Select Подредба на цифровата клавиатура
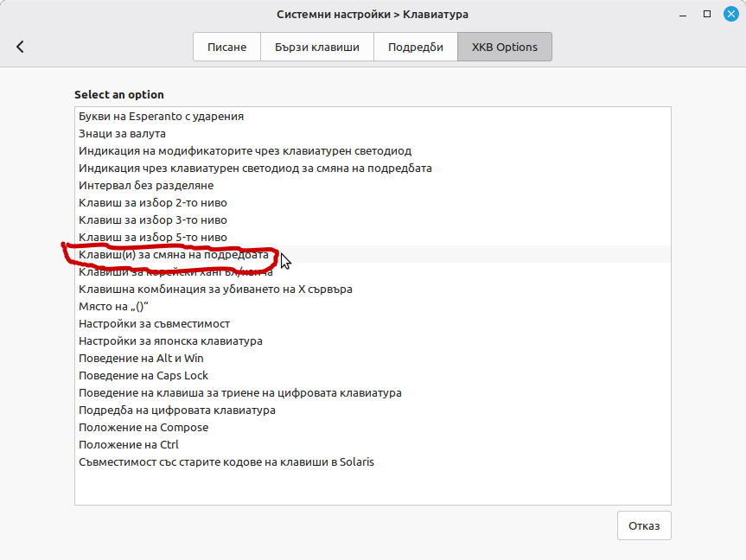 373,410
